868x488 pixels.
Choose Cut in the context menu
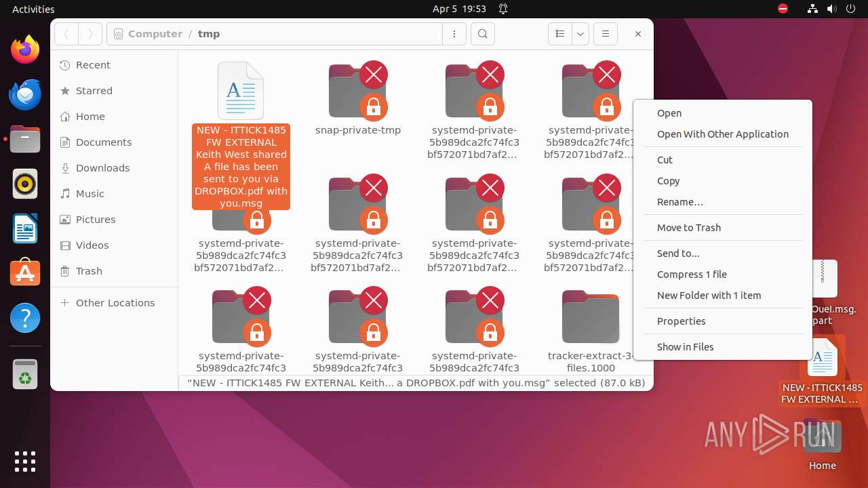[723, 160]
